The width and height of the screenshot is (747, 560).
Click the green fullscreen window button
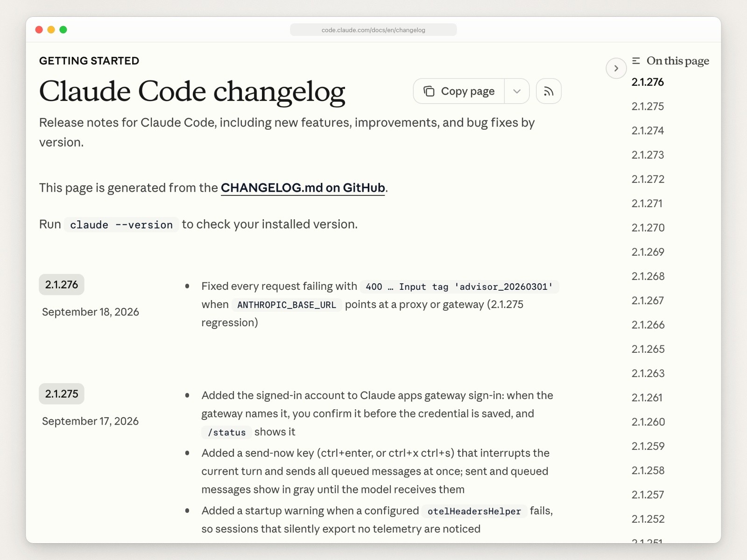click(63, 30)
